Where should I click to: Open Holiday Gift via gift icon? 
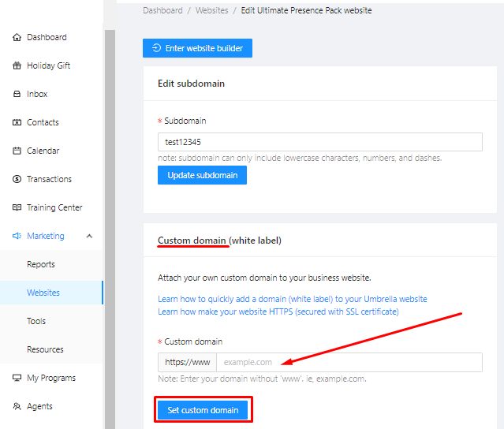click(17, 65)
